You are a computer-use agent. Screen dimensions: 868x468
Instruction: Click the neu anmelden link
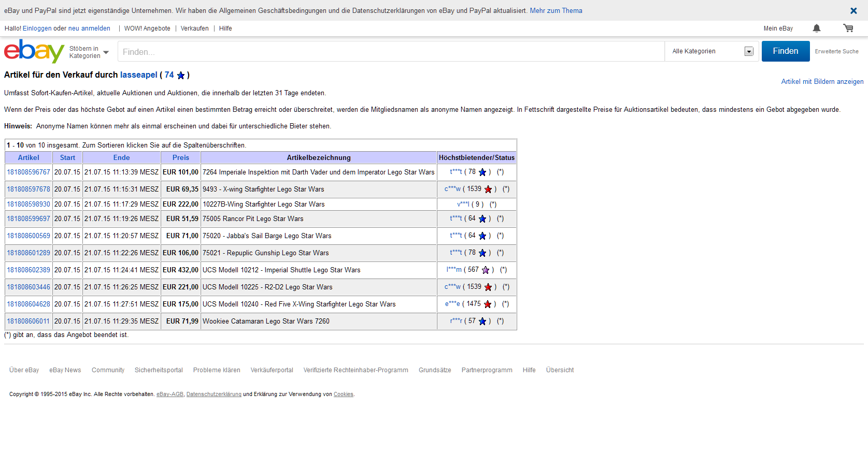[x=89, y=28]
